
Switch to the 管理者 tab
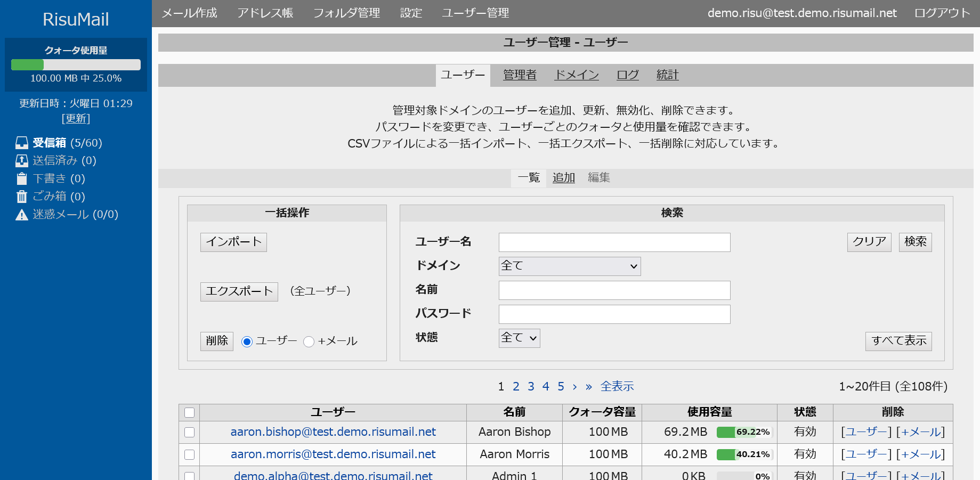[x=520, y=75]
